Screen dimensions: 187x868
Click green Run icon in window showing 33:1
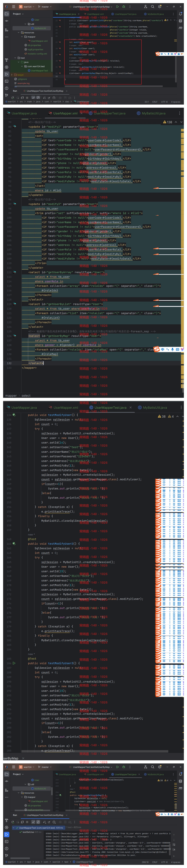(117, 6)
